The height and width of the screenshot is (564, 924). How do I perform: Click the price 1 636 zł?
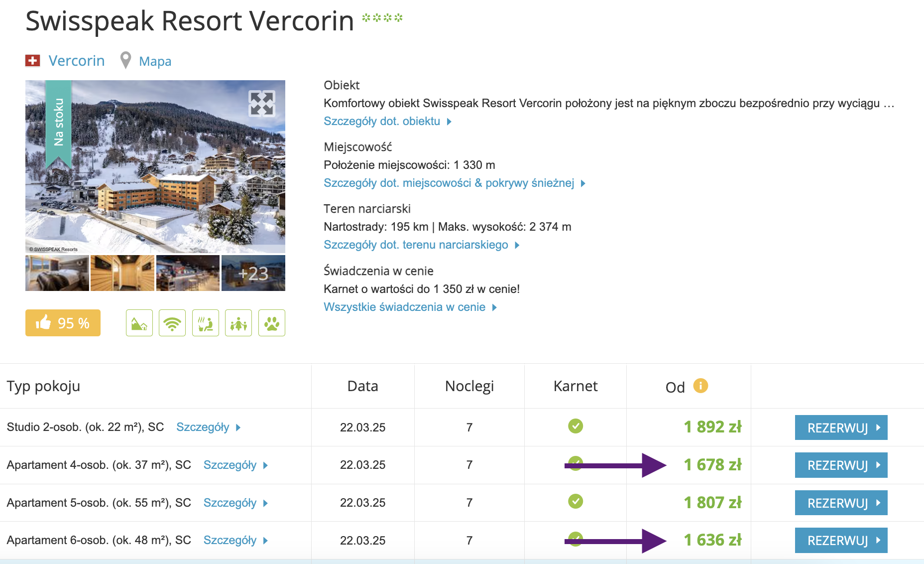[x=712, y=540]
